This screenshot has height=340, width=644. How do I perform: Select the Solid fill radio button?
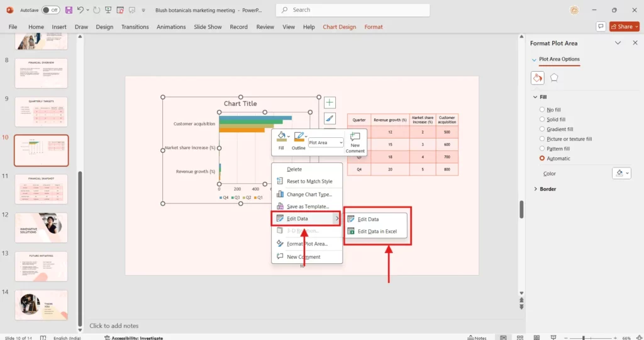point(542,120)
